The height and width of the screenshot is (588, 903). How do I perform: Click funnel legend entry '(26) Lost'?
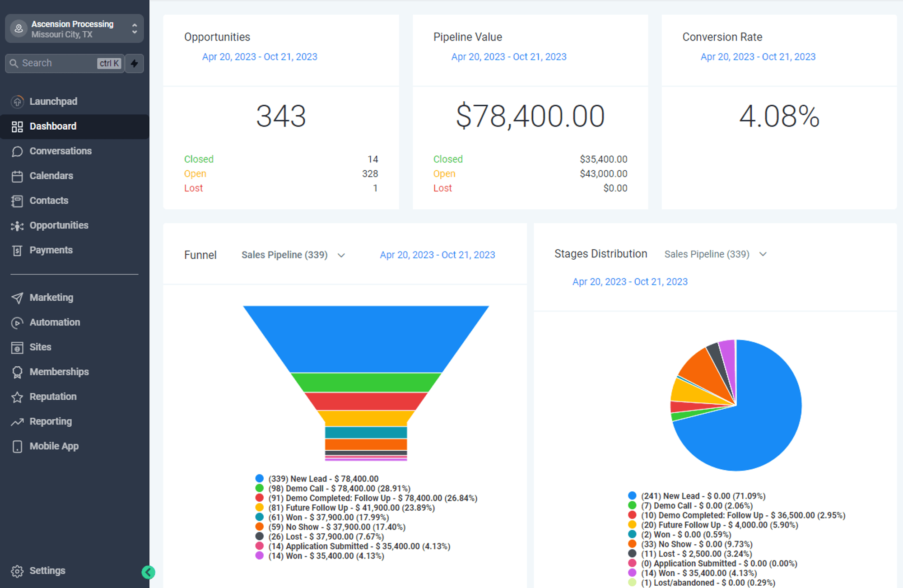coord(326,537)
